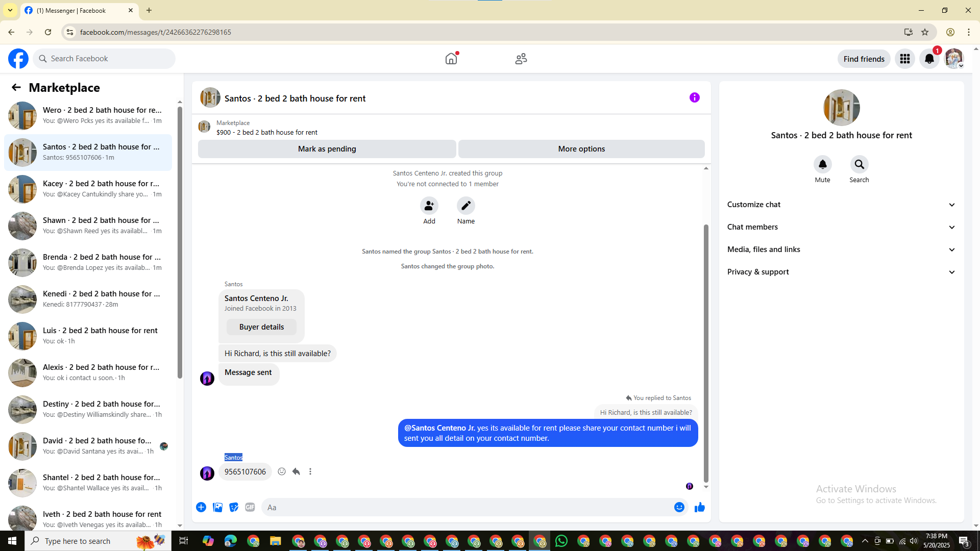Screen dimensions: 980x551
Task: Click the Mute bell icon
Action: (822, 164)
